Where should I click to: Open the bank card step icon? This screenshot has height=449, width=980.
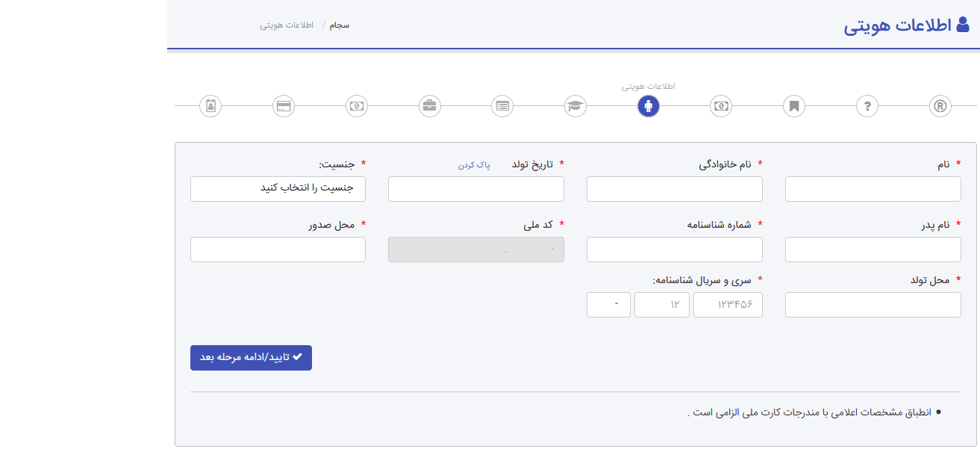[x=283, y=106]
